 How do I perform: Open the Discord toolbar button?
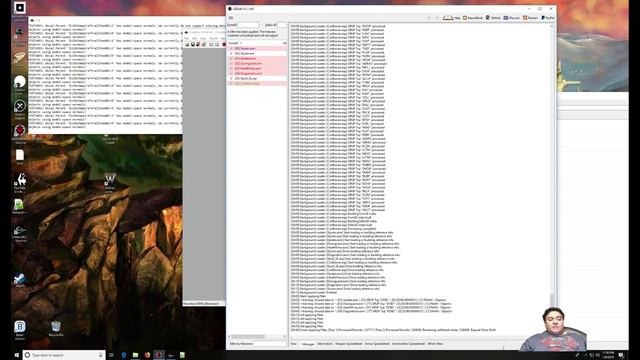pos(512,18)
